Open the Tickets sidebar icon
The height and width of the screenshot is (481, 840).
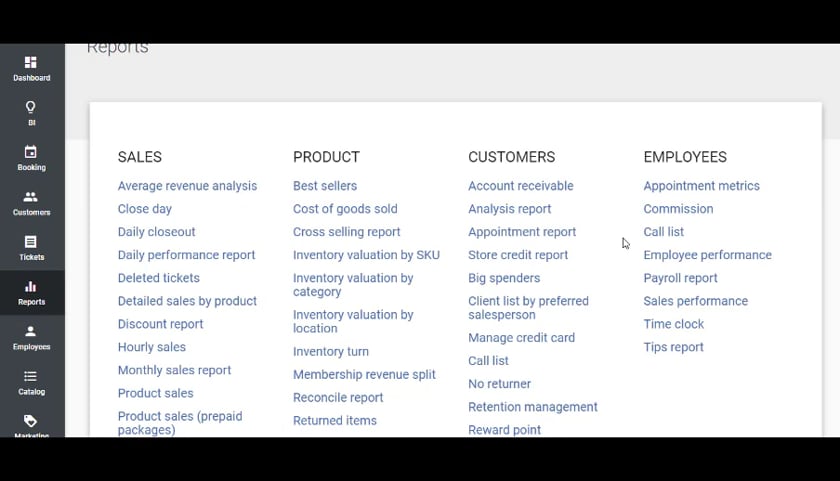(31, 242)
